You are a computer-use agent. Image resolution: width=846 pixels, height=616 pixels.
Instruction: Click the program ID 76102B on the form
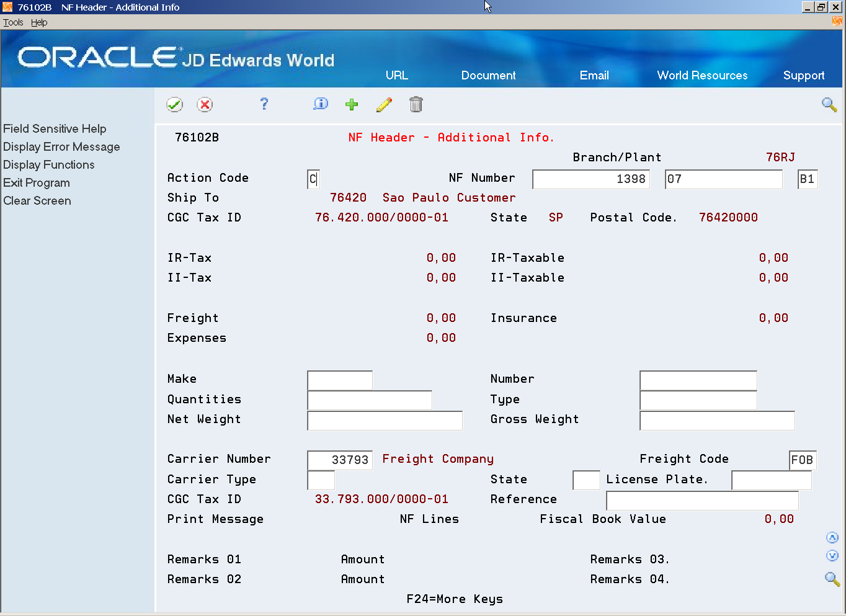pos(197,138)
